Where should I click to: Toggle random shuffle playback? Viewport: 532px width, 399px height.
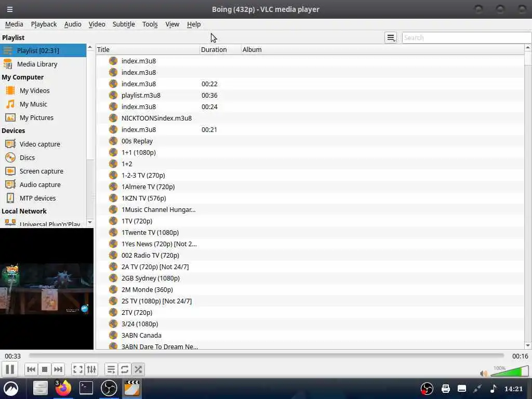(138, 369)
